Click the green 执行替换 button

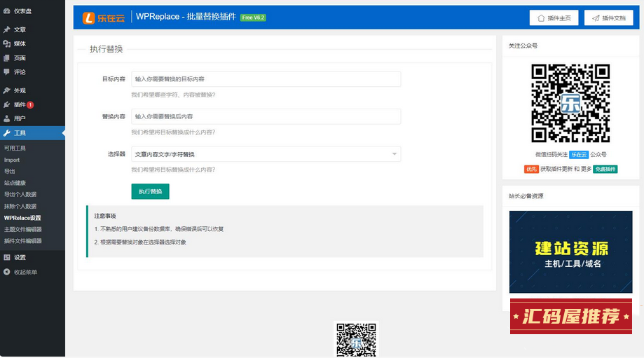coord(151,191)
